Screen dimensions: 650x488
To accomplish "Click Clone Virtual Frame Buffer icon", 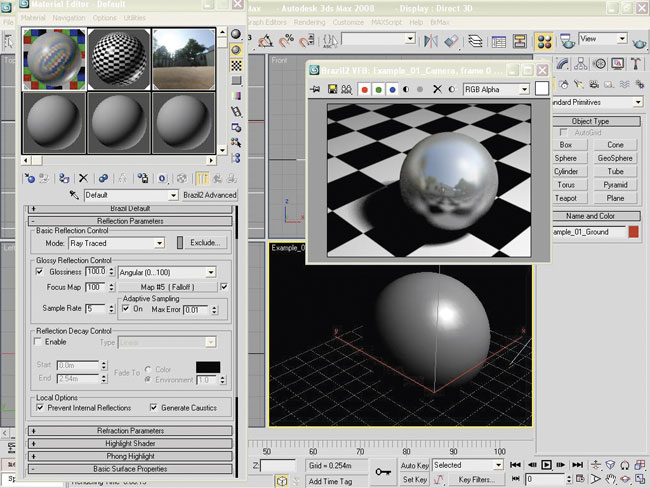I will tap(346, 89).
